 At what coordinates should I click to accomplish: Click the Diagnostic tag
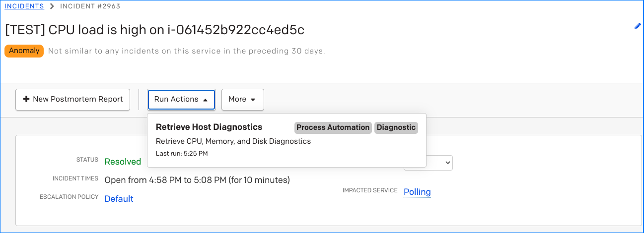[396, 127]
